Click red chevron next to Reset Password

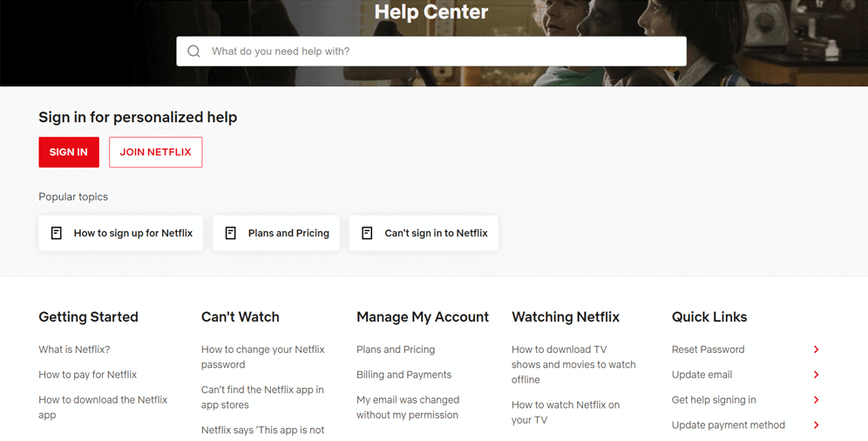(x=816, y=349)
